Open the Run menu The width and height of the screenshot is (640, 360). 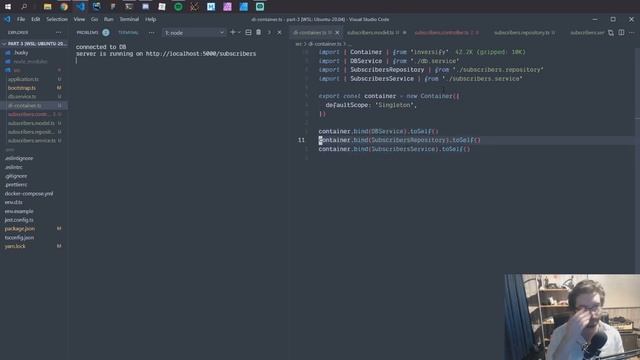click(x=109, y=19)
